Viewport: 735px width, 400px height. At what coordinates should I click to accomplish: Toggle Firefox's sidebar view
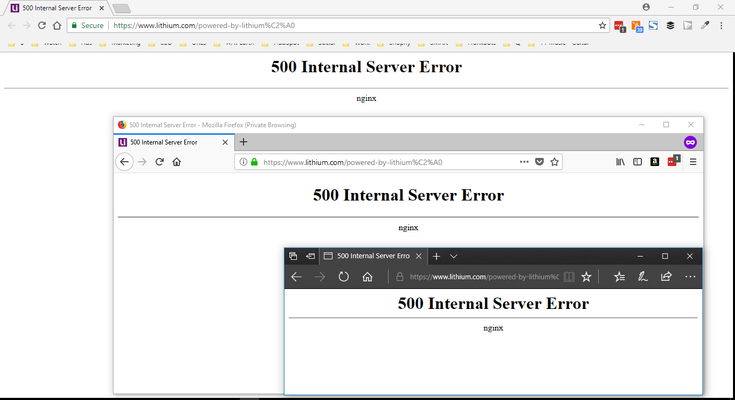[x=638, y=162]
